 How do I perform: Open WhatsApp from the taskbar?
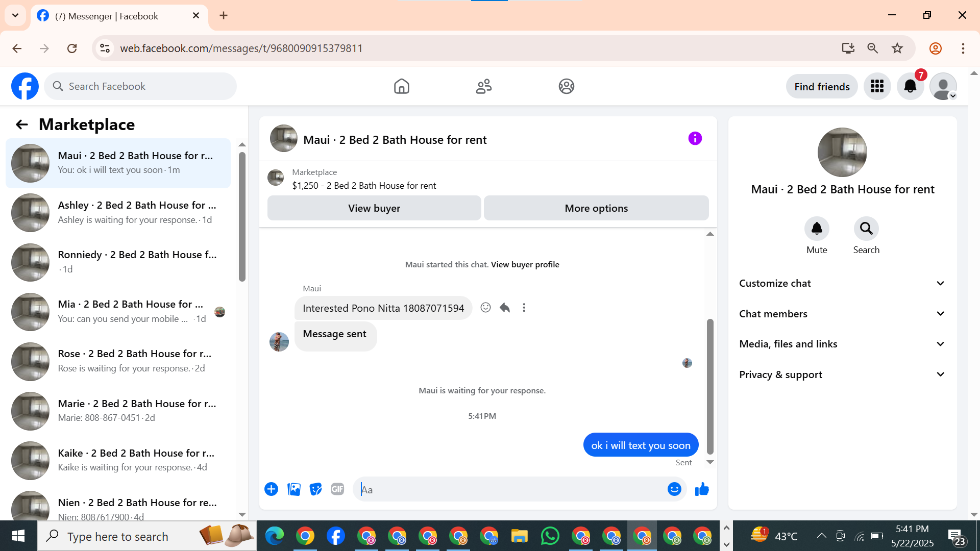point(550,536)
